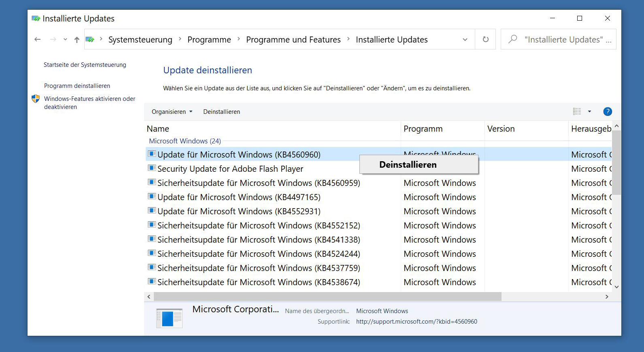Click the icon of Adobe Flash Player update
Screen dimensions: 644x352
(x=152, y=168)
